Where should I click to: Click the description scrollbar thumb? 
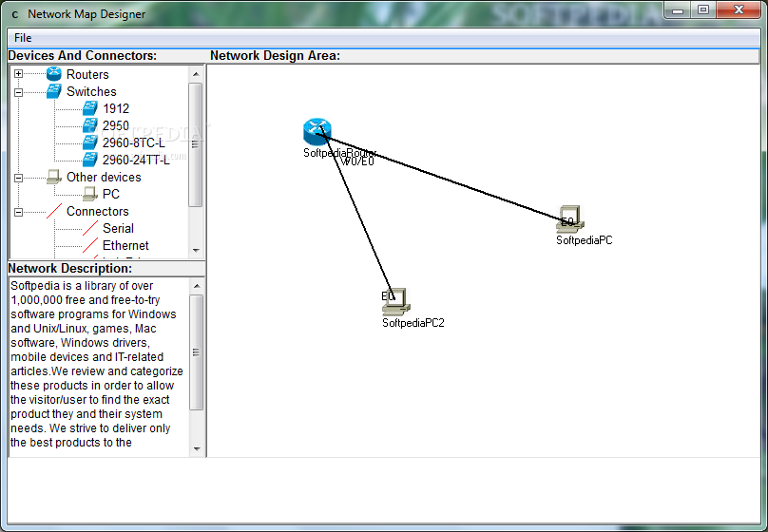197,351
